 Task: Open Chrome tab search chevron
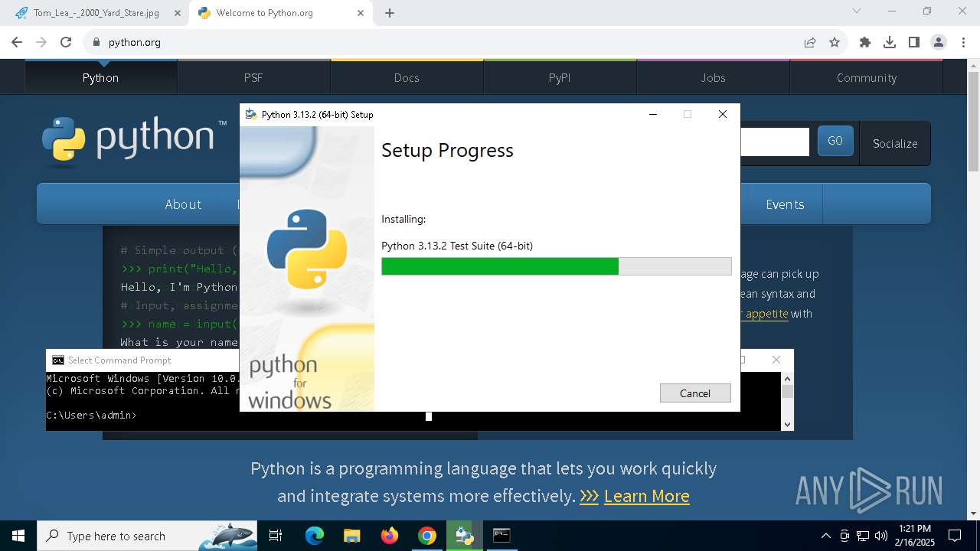point(857,11)
